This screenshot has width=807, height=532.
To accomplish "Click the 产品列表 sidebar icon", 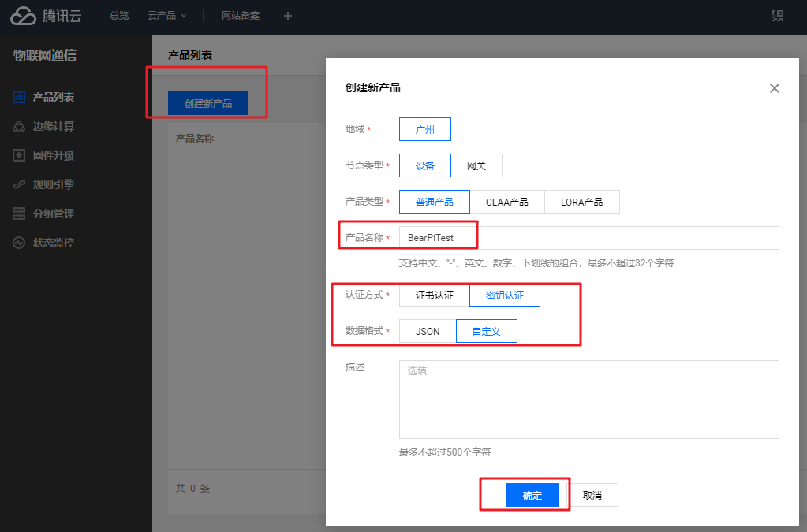I will [19, 97].
